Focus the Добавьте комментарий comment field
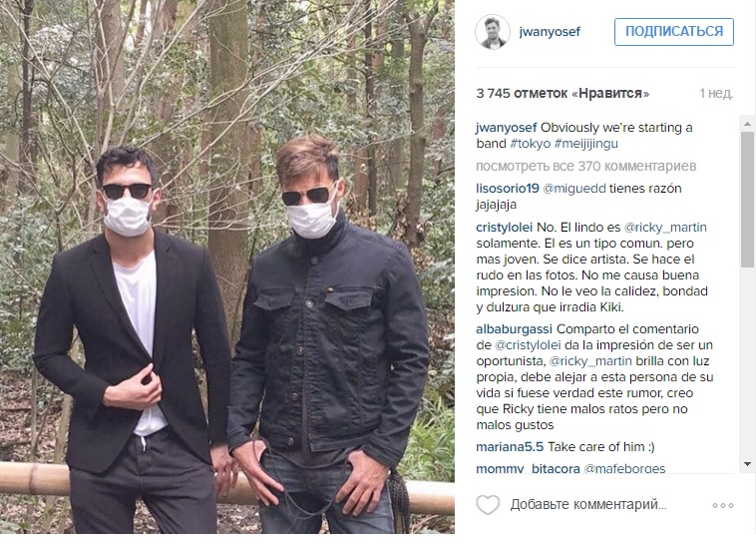Screen dimensions: 756x543 pos(588,505)
